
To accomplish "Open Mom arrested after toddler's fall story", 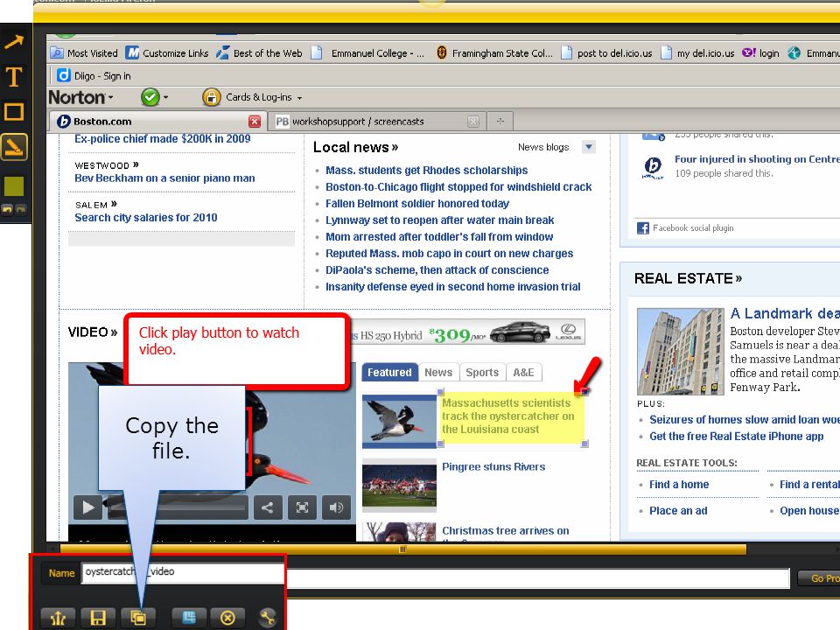I will [x=439, y=237].
